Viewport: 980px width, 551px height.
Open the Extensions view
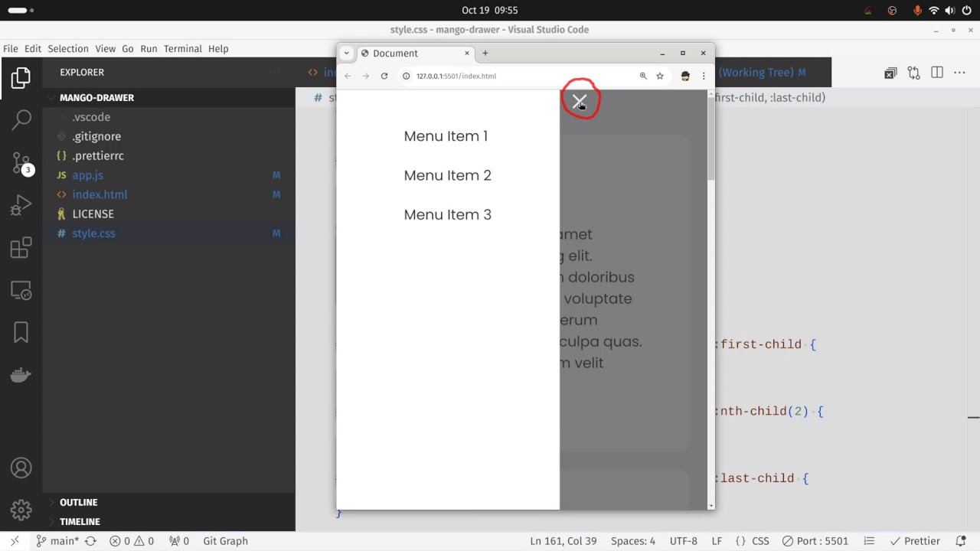pos(21,248)
